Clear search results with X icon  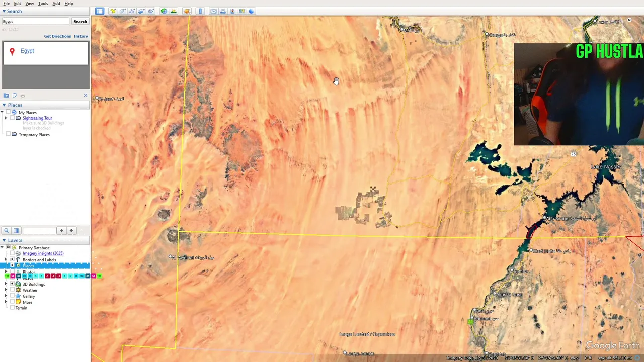coord(85,95)
